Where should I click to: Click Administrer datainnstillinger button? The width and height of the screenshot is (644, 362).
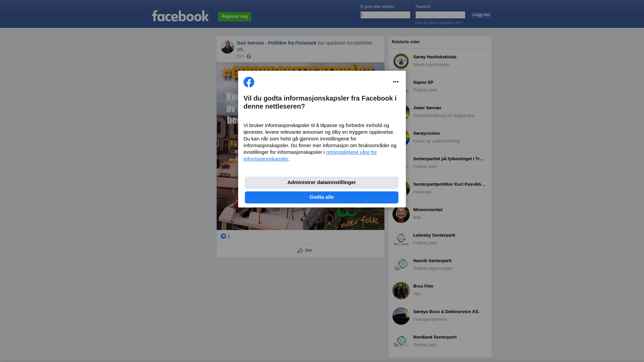click(x=322, y=183)
